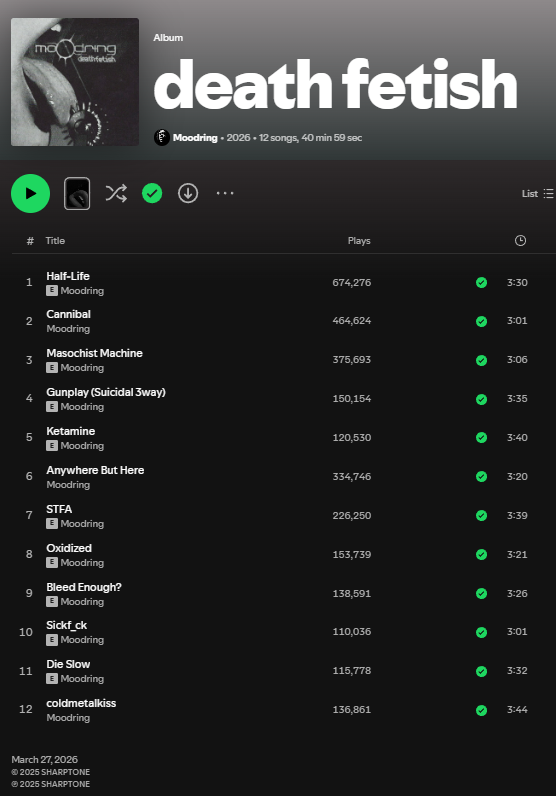Viewport: 556px width, 796px height.
Task: Toggle saved checkmark for Masochist Machine
Action: pyautogui.click(x=481, y=360)
